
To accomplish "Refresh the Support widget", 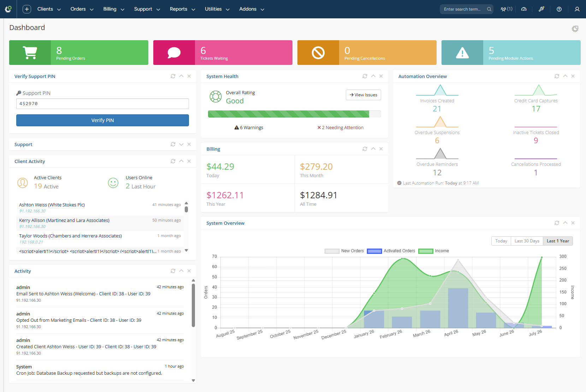I will point(173,144).
